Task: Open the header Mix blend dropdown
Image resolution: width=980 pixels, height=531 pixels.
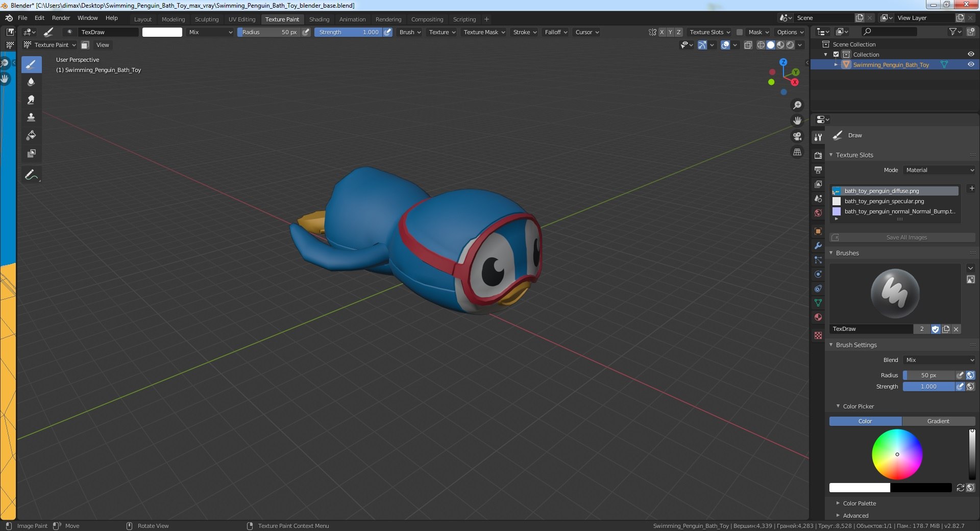Action: pos(210,32)
